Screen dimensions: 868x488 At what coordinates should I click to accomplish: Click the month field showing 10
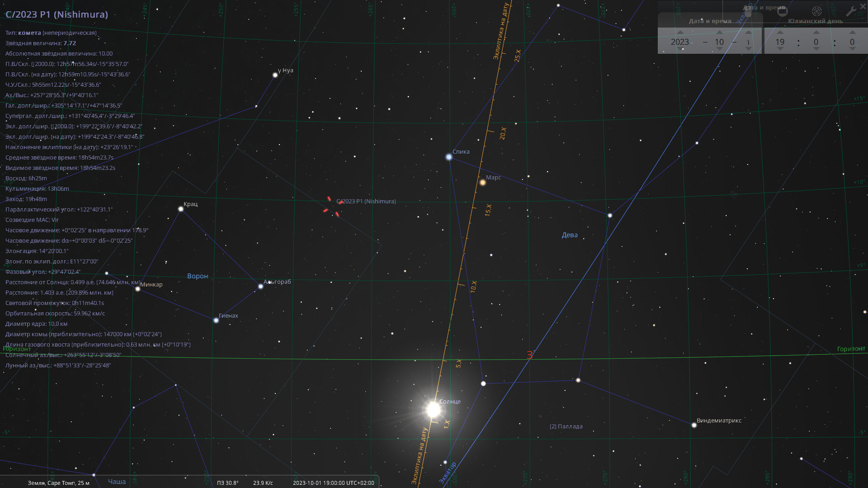click(719, 42)
